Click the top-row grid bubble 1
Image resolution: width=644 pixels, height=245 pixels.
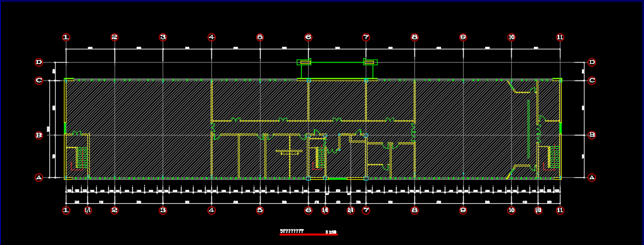66,37
